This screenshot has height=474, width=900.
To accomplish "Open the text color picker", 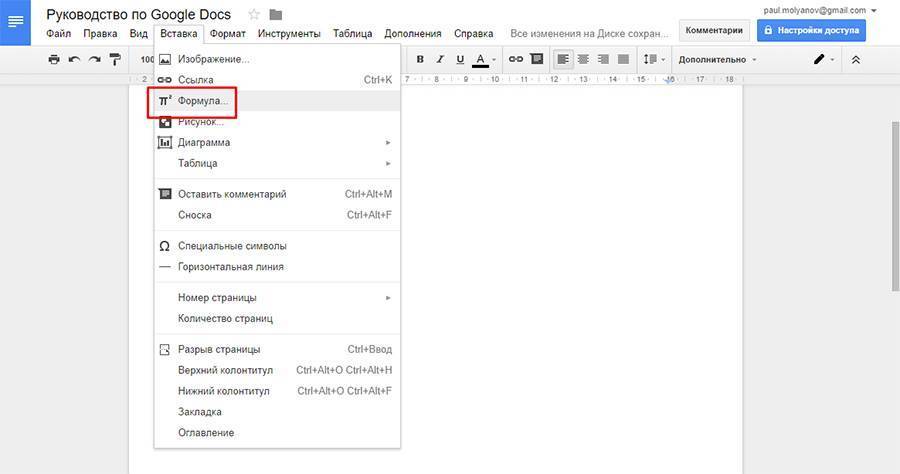I will [x=484, y=59].
